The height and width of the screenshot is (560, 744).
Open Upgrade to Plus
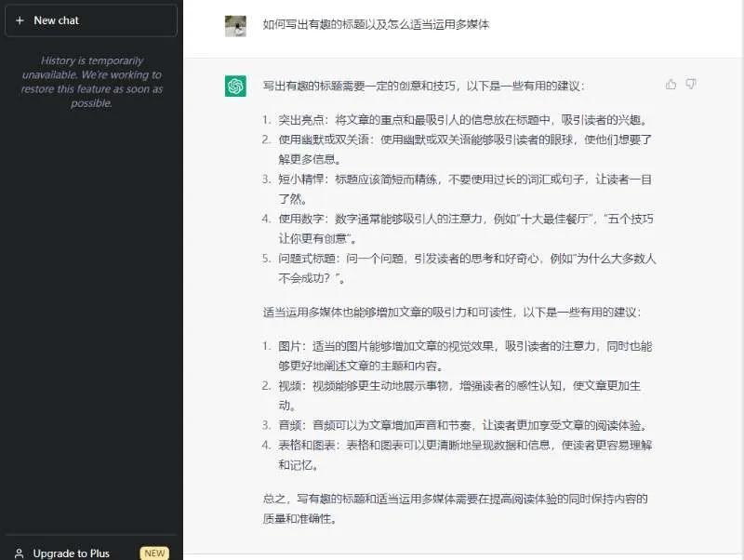tap(90, 553)
